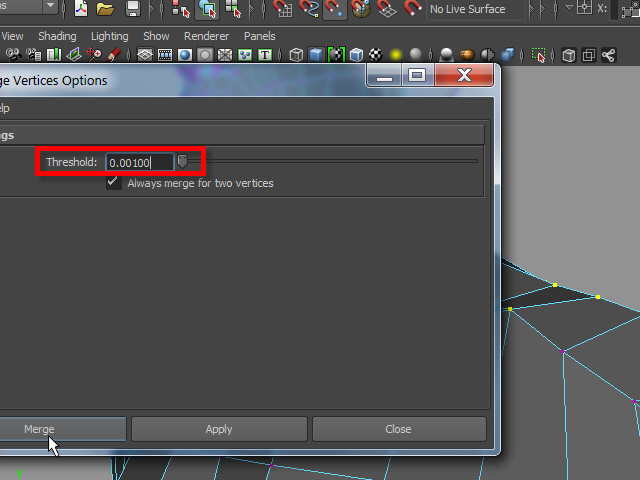Screen dimensions: 640x480
Task: Open the Renderer panel menu
Action: tap(207, 36)
